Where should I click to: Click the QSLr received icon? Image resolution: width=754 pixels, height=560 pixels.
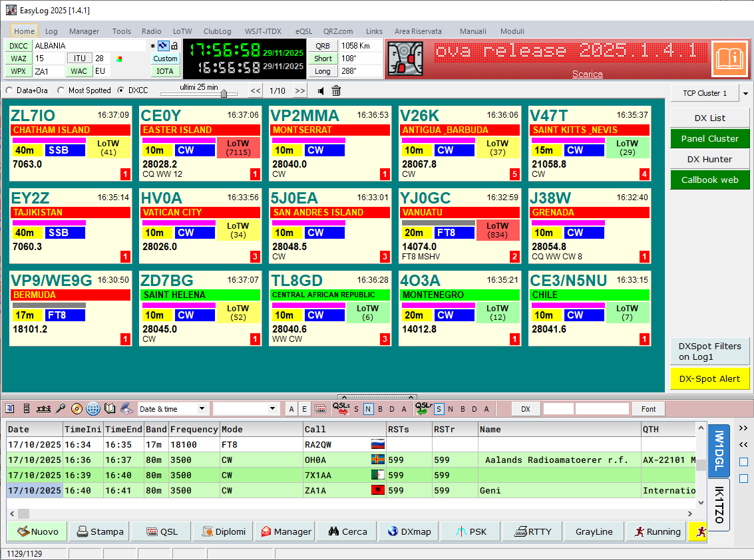424,408
